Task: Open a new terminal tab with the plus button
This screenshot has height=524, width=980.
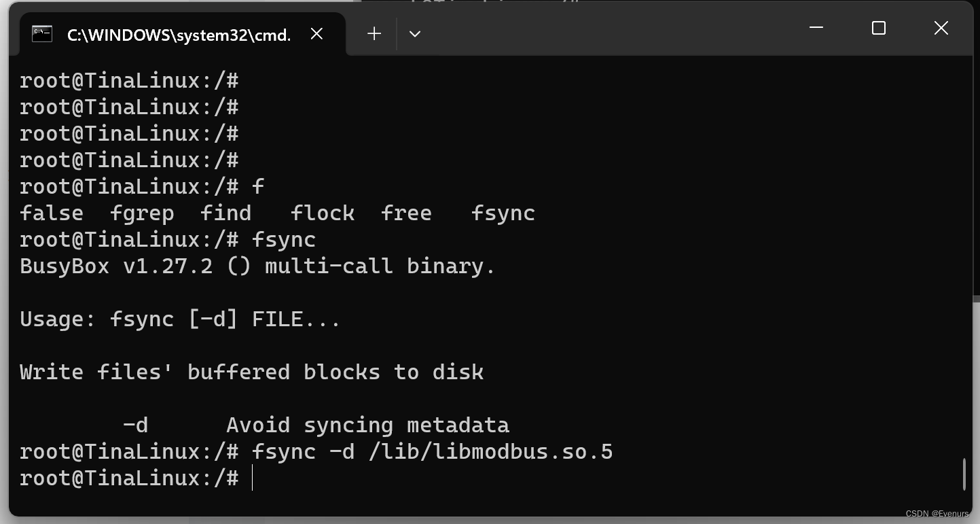Action: [x=374, y=33]
